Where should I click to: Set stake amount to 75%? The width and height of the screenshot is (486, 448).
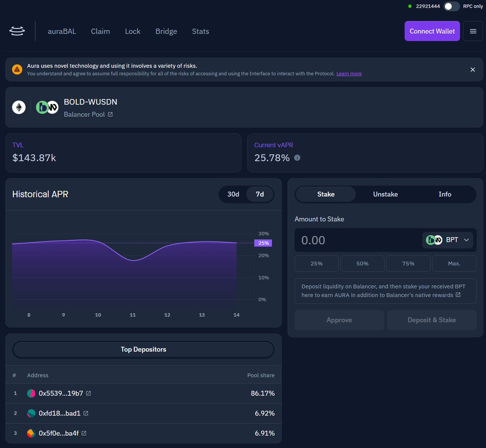[x=408, y=263]
